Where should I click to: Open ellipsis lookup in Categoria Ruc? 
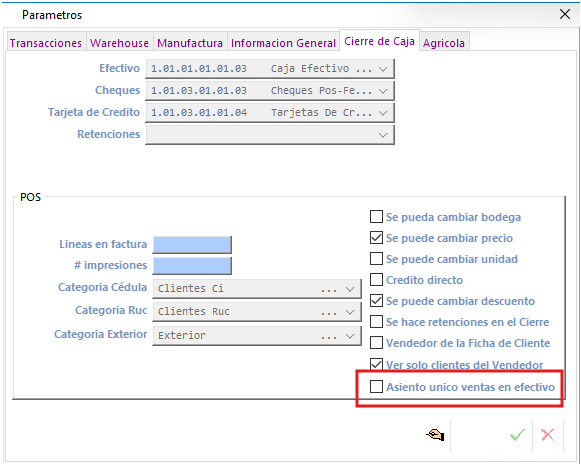click(329, 312)
